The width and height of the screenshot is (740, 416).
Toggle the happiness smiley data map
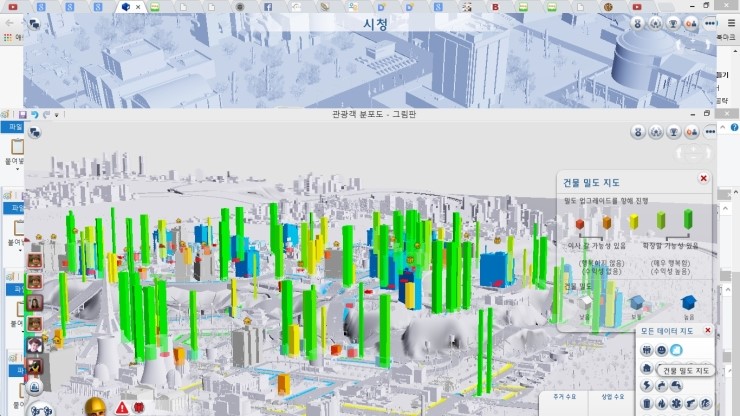(x=661, y=350)
